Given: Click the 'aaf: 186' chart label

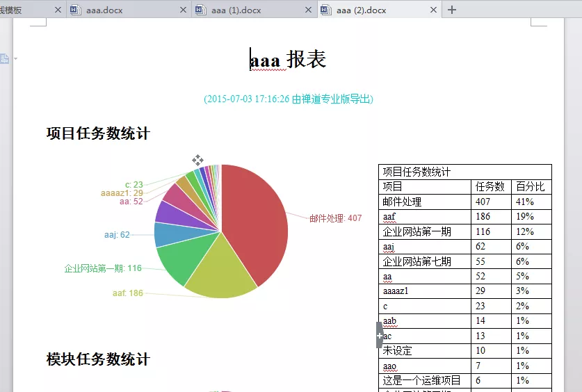Looking at the screenshot, I should pyautogui.click(x=128, y=293).
